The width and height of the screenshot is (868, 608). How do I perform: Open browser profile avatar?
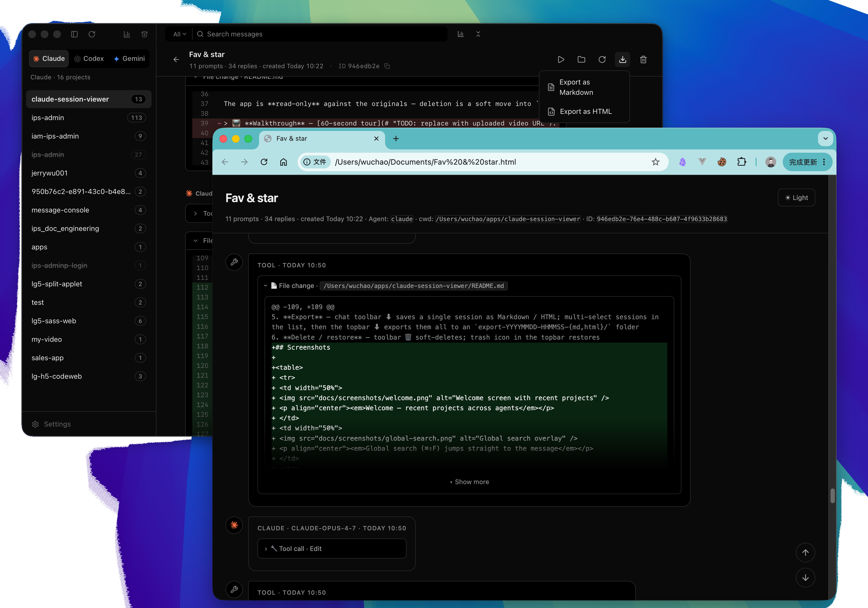click(x=771, y=162)
